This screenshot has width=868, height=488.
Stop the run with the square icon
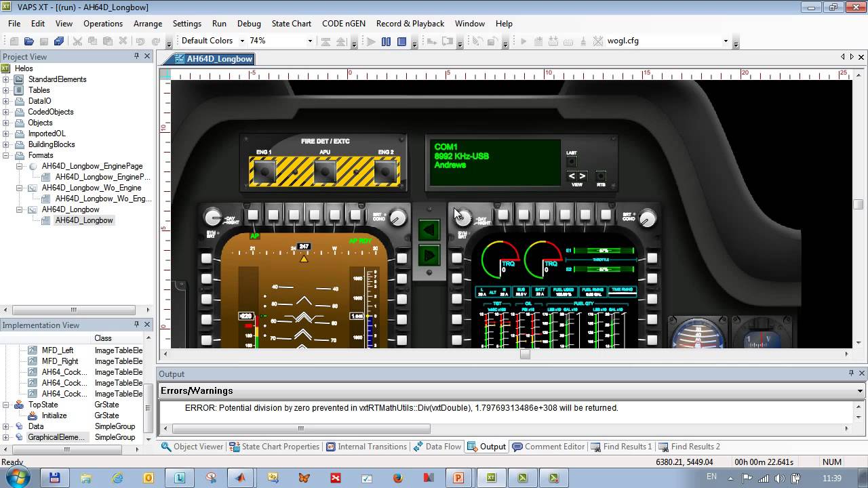[x=401, y=41]
